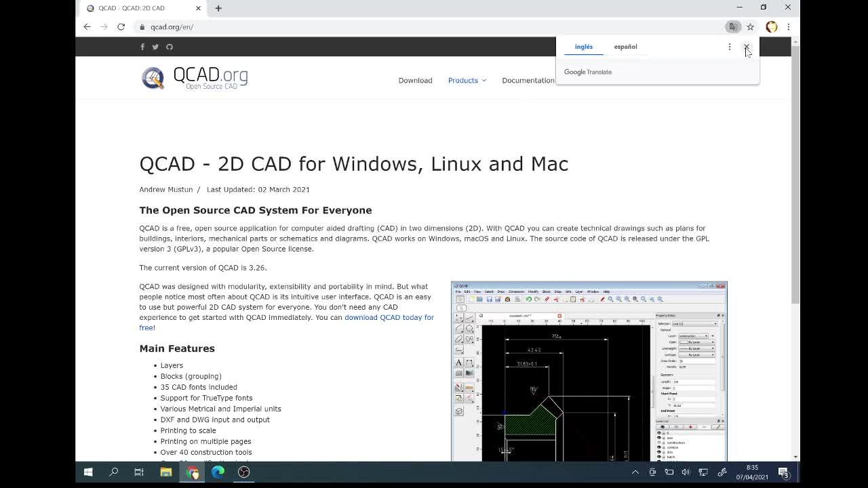Open the clock and date flyout
This screenshot has width=868, height=488.
coord(752,472)
